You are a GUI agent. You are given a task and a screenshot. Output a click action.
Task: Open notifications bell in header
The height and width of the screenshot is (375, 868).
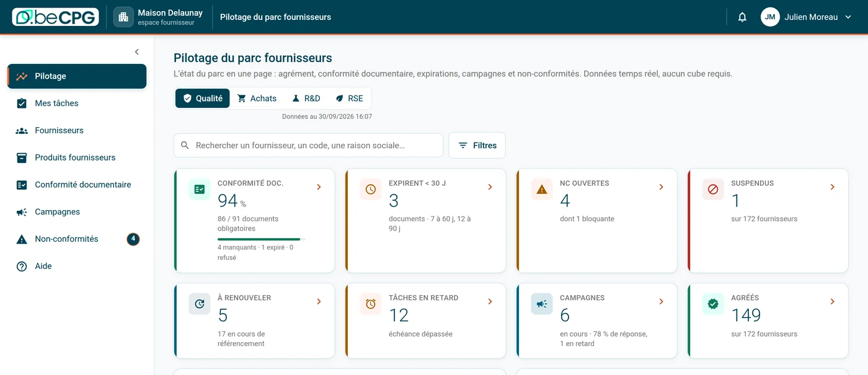tap(742, 17)
